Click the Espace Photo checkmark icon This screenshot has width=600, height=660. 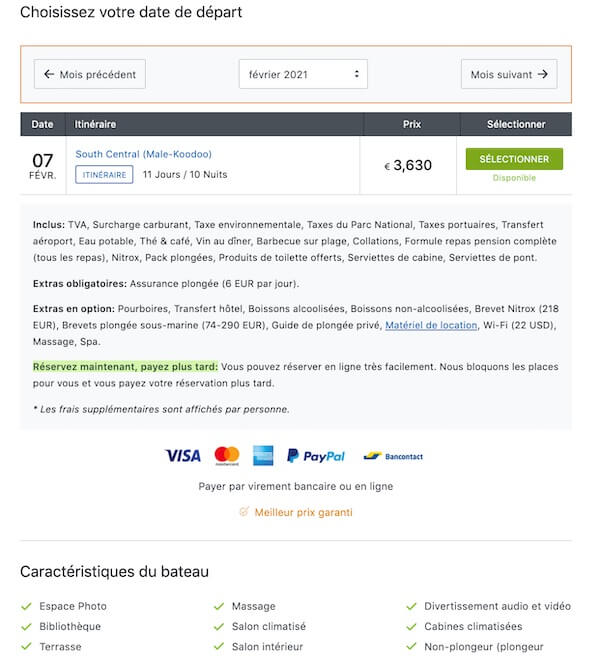click(26, 606)
